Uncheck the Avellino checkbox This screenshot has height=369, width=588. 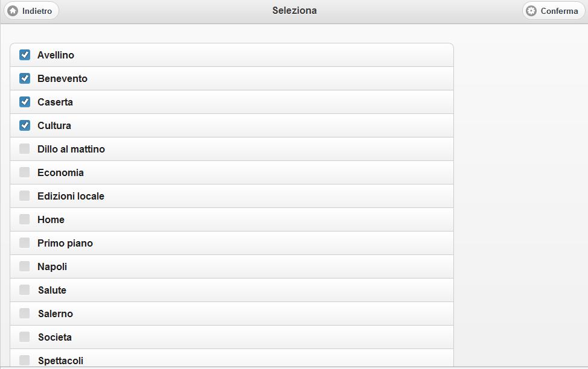click(x=25, y=55)
